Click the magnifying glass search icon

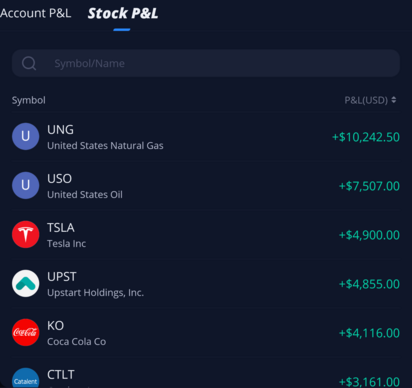[x=29, y=63]
